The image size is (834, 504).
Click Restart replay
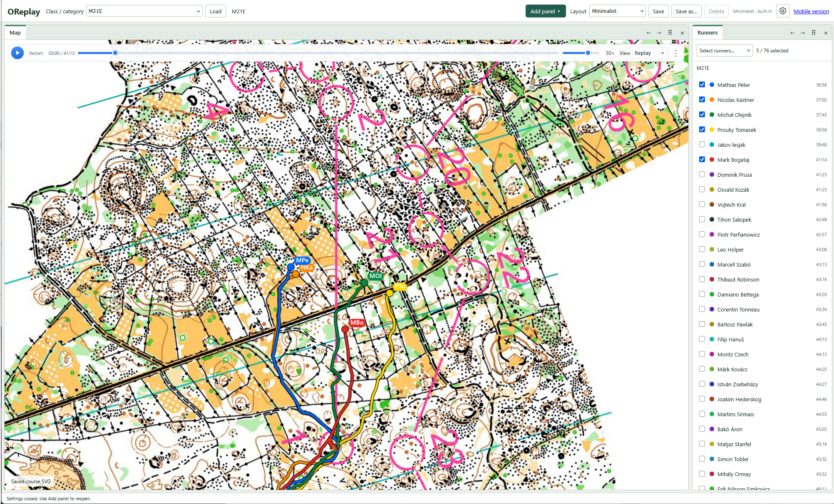coord(36,53)
